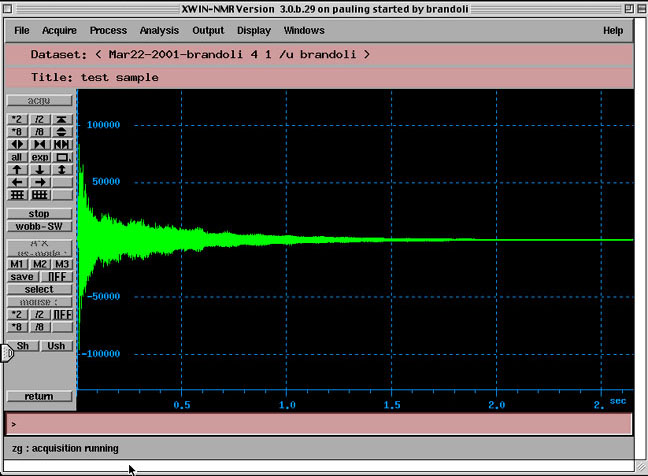Open the Acquire menu
Screen dimensions: 648x476
tap(59, 31)
